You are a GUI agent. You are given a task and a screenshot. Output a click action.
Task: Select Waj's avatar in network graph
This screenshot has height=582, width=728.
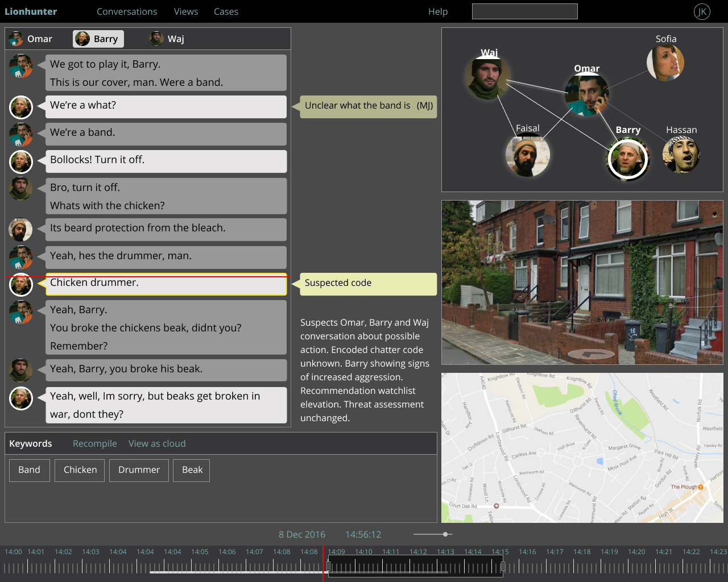coord(488,77)
